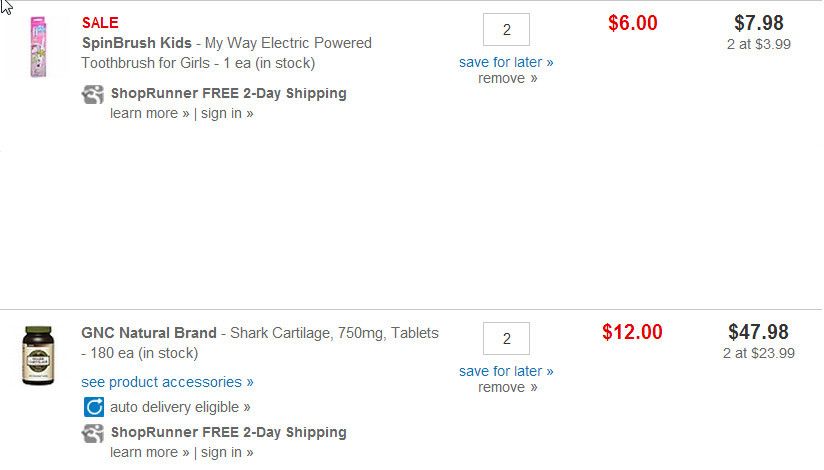Save the GNC Shark Cartilage for later
Screen dimensions: 824x470
tap(506, 371)
